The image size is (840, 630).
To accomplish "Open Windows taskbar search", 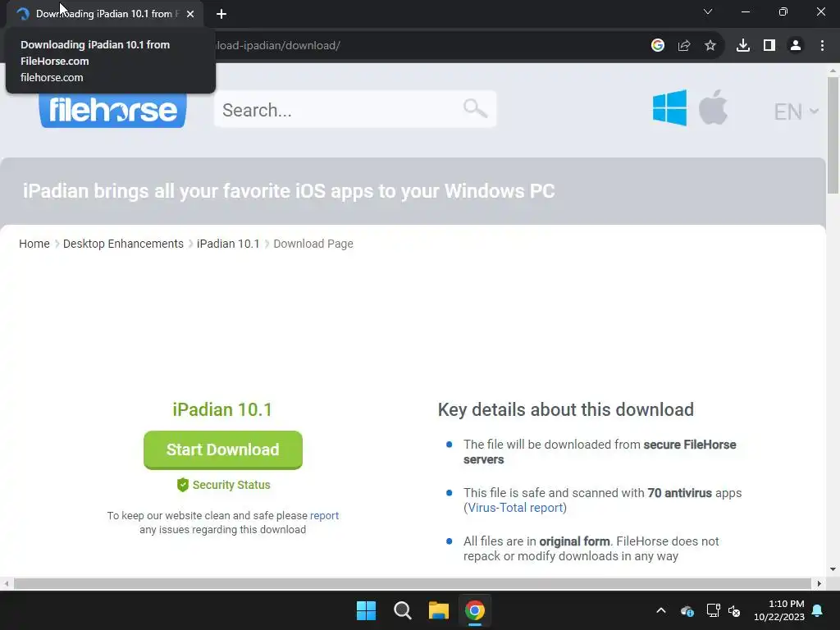I will pyautogui.click(x=402, y=610).
